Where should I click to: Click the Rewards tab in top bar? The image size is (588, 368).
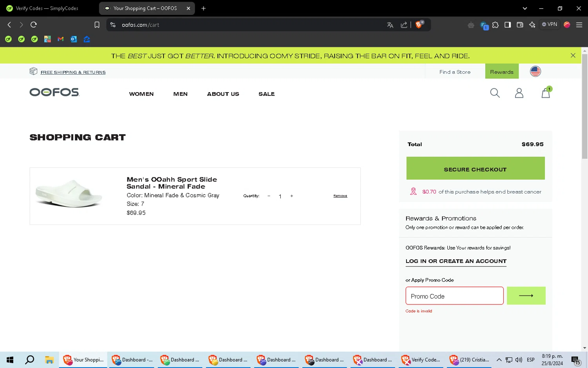(502, 71)
